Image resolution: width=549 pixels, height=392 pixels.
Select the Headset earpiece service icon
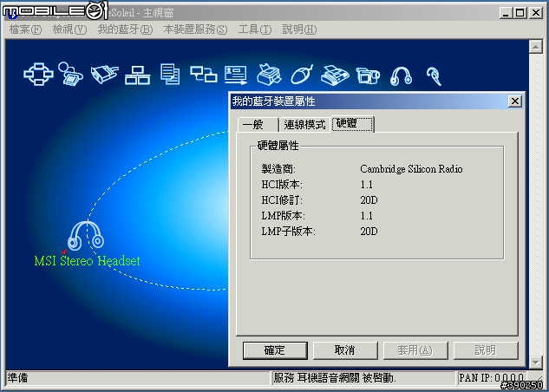(x=434, y=76)
